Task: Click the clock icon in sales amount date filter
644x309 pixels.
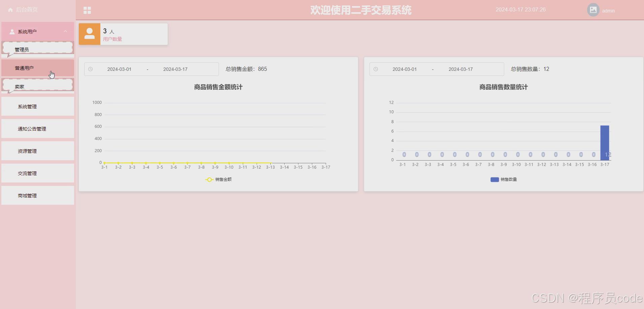Action: pos(90,69)
